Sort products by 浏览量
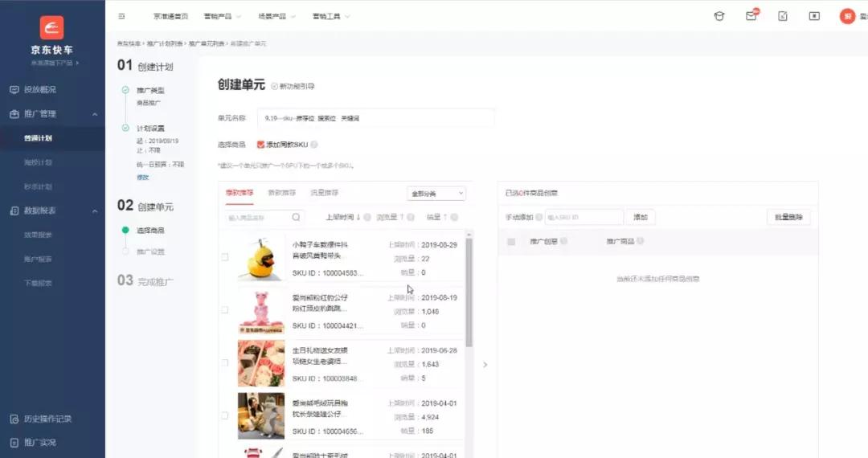This screenshot has height=458, width=868. click(391, 218)
